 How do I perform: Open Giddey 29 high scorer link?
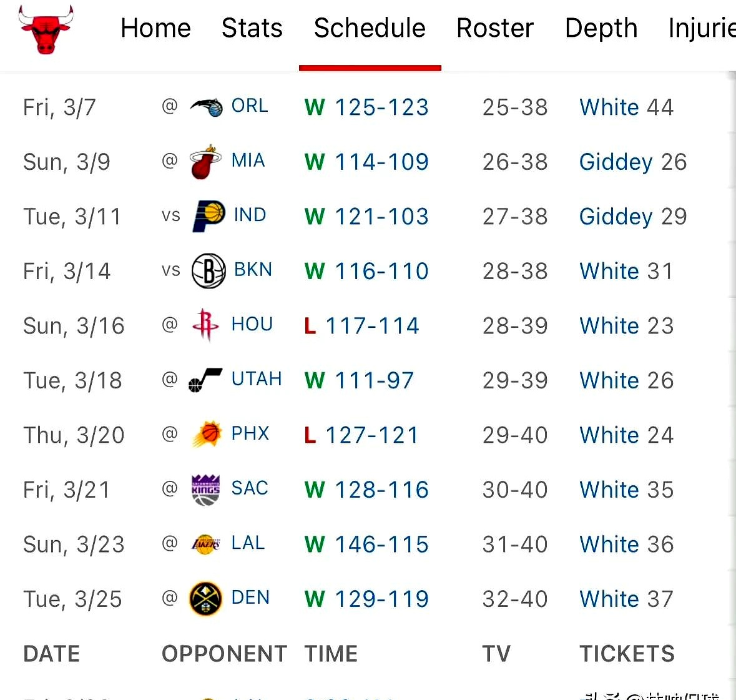pyautogui.click(x=632, y=217)
